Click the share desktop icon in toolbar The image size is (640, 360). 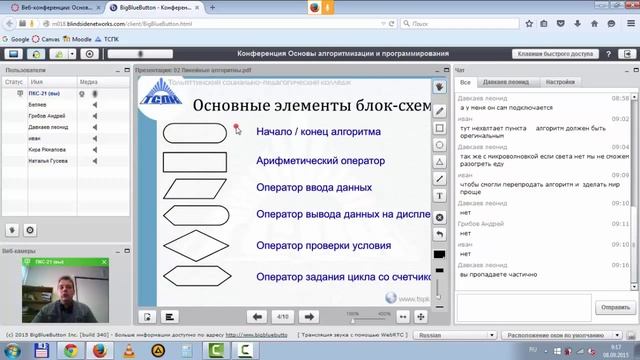pos(13,54)
